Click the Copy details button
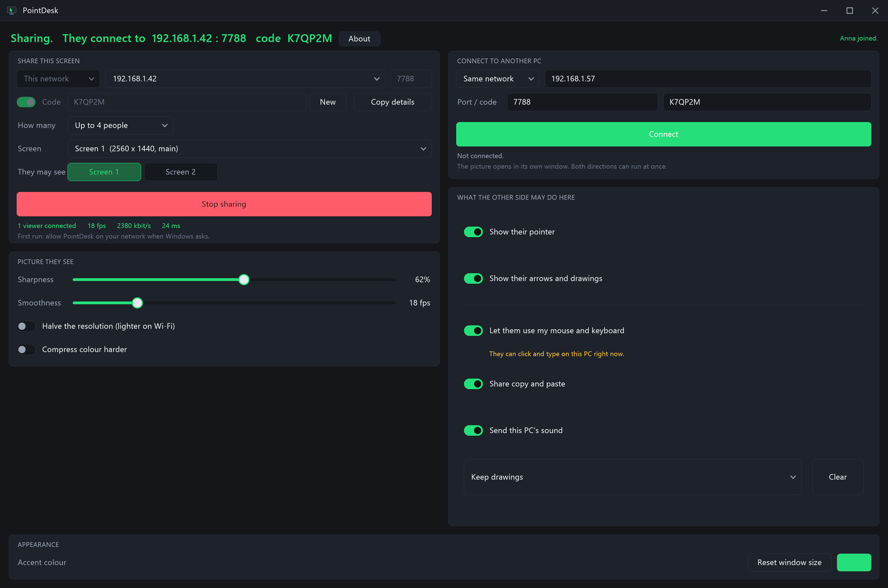 point(392,102)
